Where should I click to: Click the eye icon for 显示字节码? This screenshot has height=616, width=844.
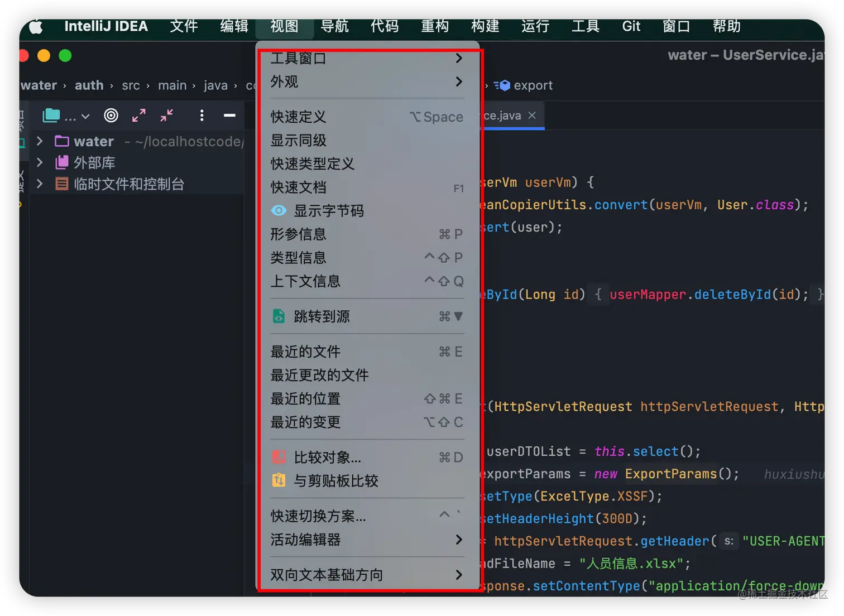279,211
